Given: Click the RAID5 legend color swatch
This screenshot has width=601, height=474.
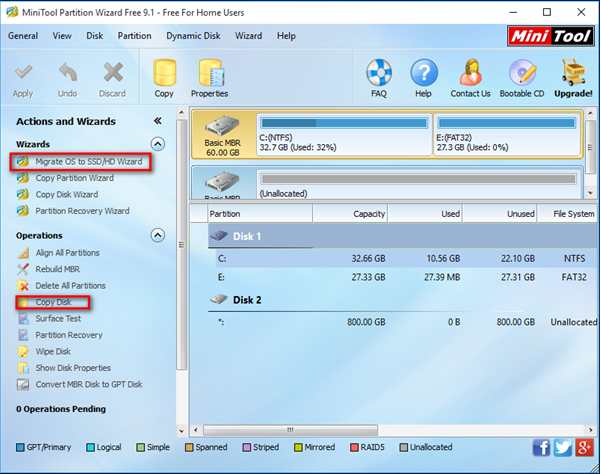Looking at the screenshot, I should click(354, 448).
